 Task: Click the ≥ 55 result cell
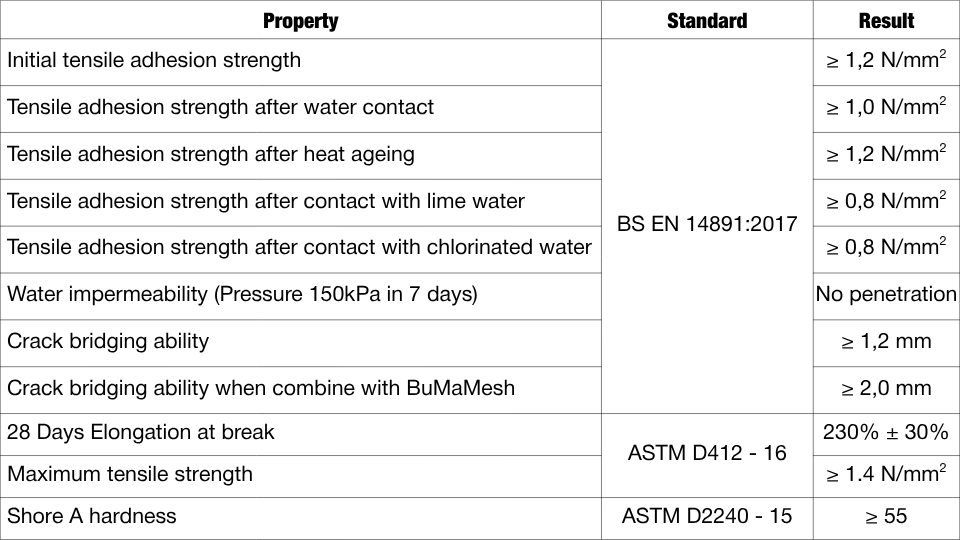(886, 517)
